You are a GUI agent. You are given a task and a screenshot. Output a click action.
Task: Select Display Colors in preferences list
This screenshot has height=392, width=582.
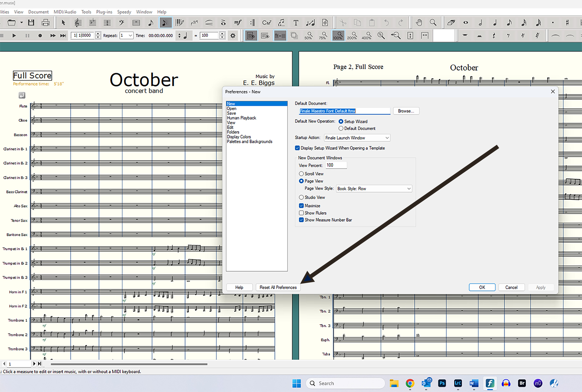239,137
